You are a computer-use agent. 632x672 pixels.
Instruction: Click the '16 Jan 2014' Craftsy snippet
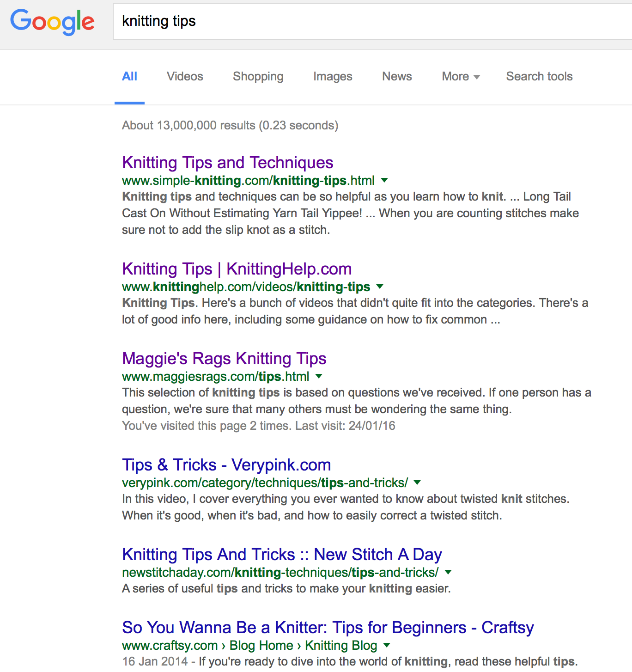pyautogui.click(x=350, y=661)
